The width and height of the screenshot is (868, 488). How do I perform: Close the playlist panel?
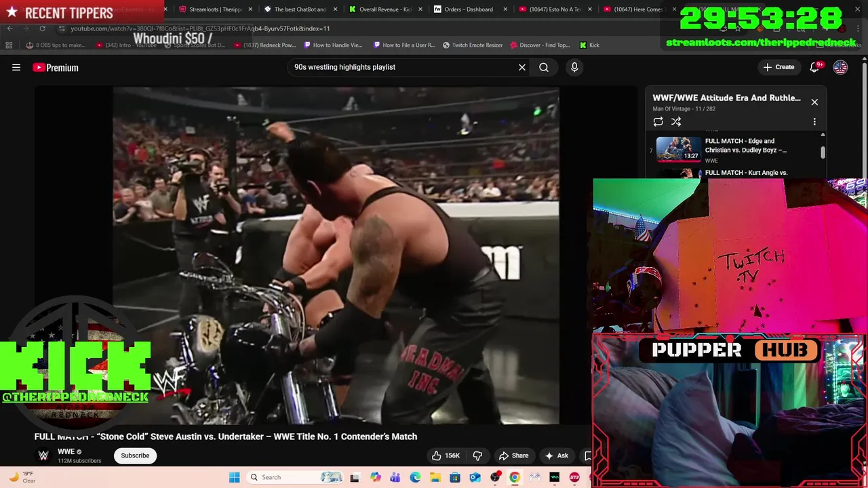click(x=814, y=102)
